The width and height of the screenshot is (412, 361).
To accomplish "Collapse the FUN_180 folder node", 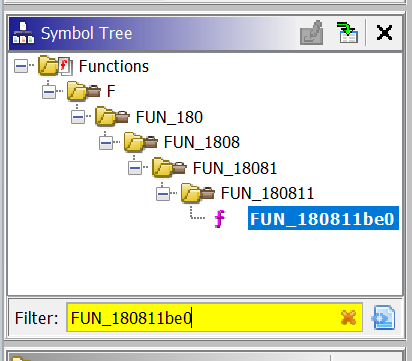I will click(x=78, y=117).
